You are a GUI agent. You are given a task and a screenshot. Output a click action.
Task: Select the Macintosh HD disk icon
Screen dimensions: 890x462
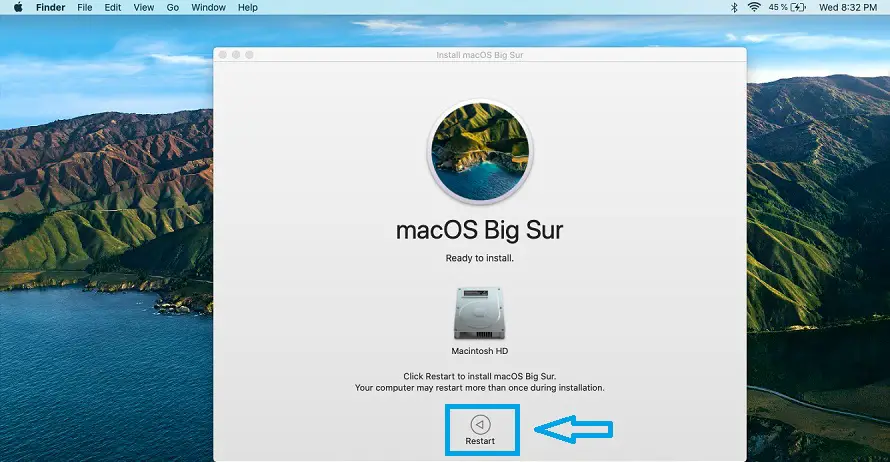480,313
